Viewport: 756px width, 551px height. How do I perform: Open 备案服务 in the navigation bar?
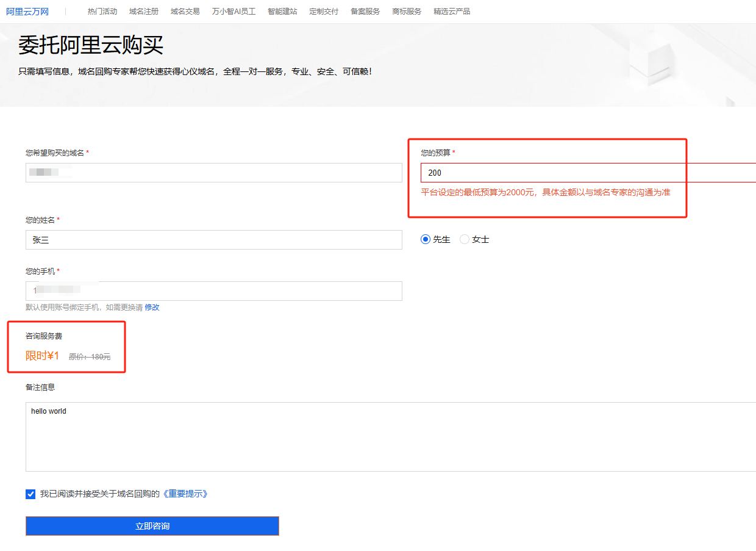(x=365, y=12)
